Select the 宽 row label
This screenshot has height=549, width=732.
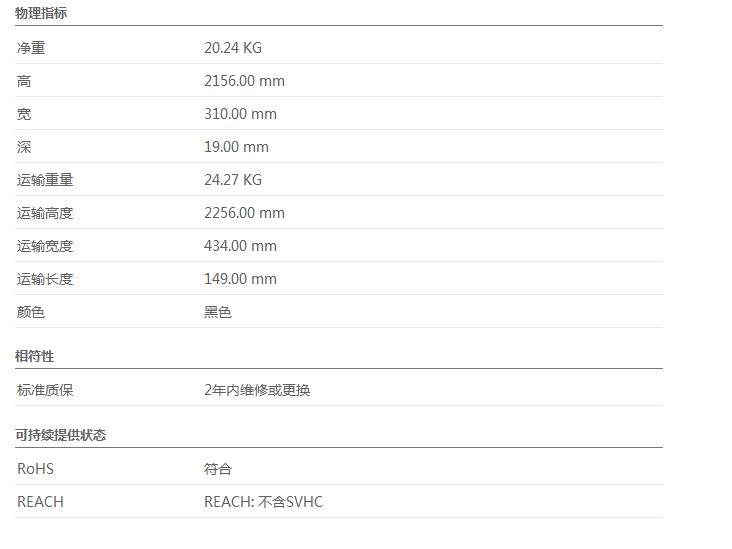(24, 114)
